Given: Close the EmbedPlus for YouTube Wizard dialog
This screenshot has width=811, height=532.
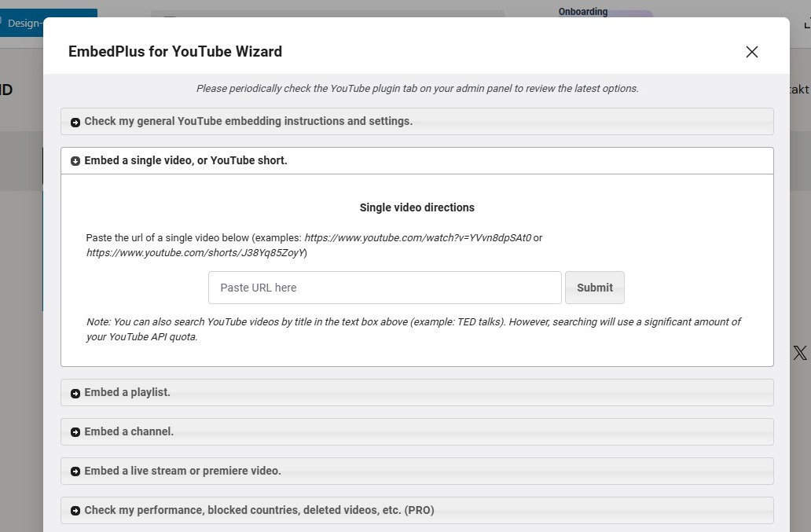Looking at the screenshot, I should [751, 52].
